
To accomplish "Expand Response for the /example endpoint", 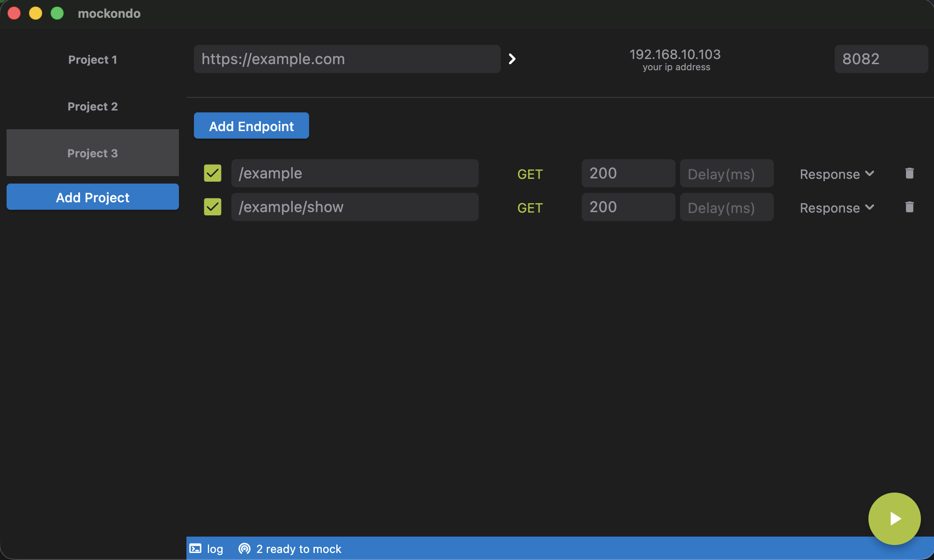I will tap(837, 174).
